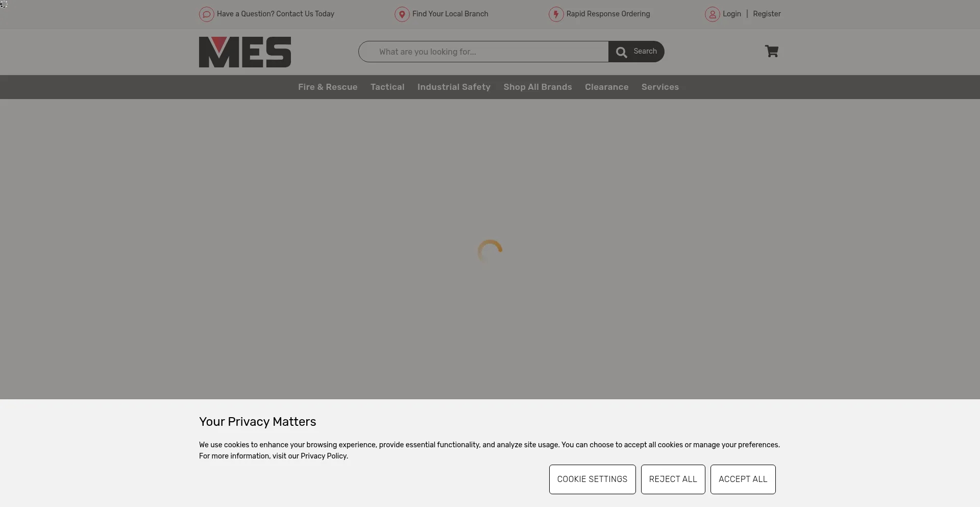Reject all cookies
The height and width of the screenshot is (507, 980).
tap(673, 479)
